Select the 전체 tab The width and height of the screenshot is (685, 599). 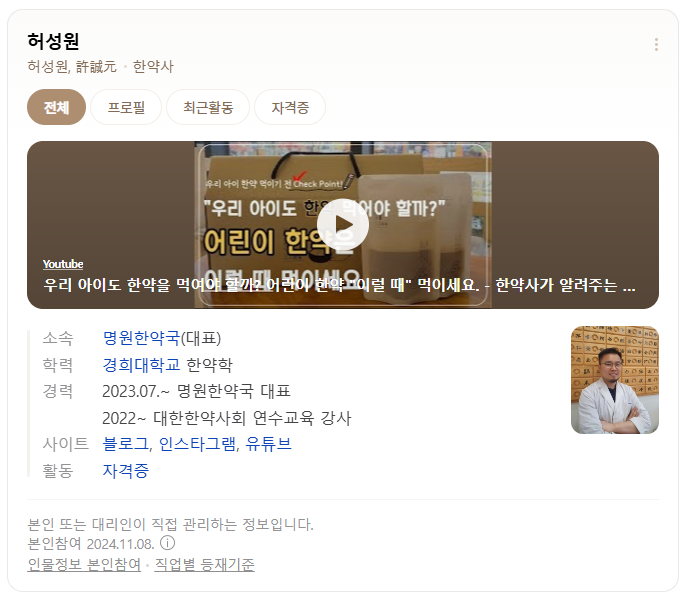(56, 107)
